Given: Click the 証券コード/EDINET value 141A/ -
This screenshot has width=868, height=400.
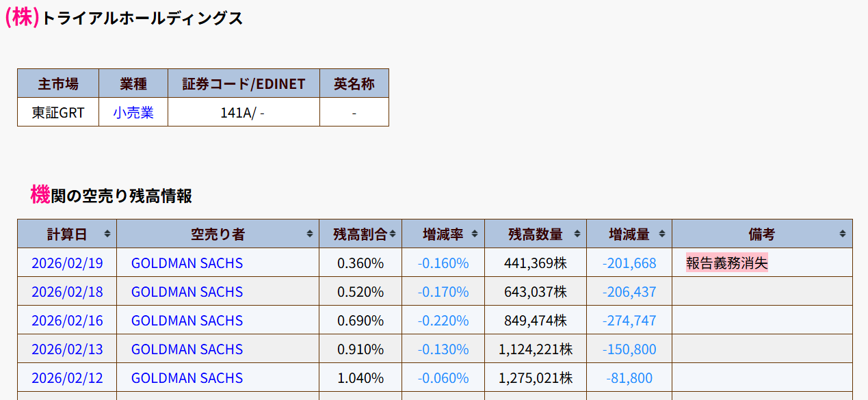Looking at the screenshot, I should coord(242,113).
